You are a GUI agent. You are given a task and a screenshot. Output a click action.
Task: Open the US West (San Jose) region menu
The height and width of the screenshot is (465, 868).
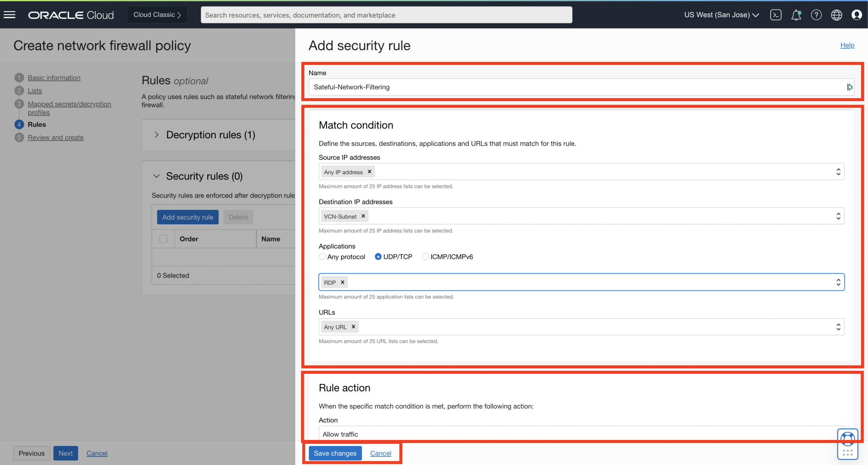[x=721, y=15]
